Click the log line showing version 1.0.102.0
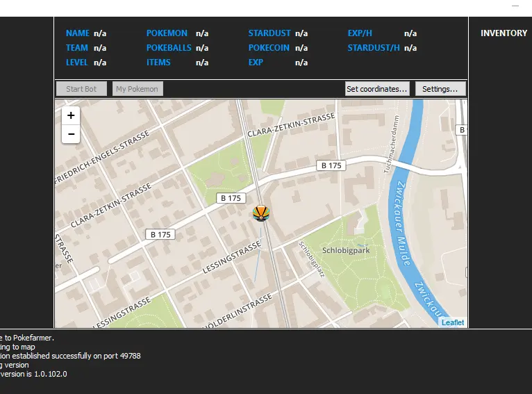The height and width of the screenshot is (394, 532). pyautogui.click(x=33, y=374)
